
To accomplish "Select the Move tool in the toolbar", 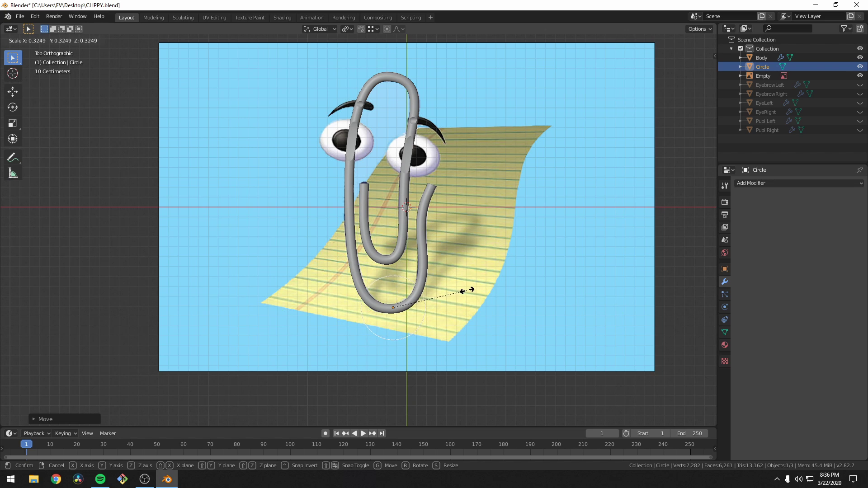I will click(12, 92).
